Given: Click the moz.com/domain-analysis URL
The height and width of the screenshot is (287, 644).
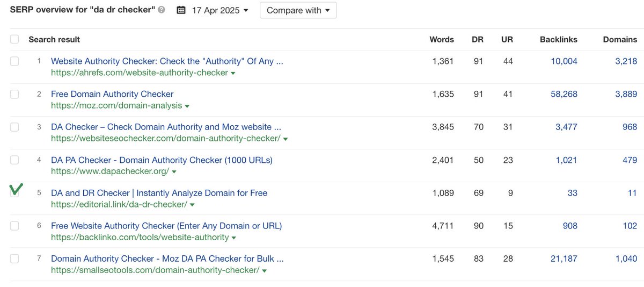Looking at the screenshot, I should tap(116, 105).
